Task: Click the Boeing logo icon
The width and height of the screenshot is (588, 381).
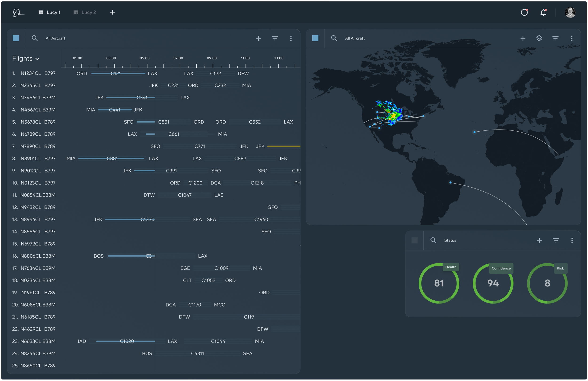Action: tap(18, 12)
